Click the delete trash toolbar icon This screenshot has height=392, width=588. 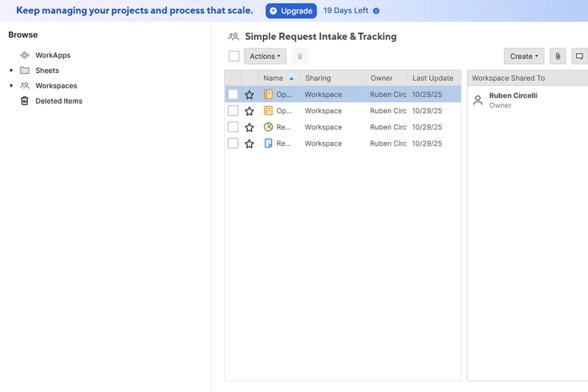[x=300, y=57]
